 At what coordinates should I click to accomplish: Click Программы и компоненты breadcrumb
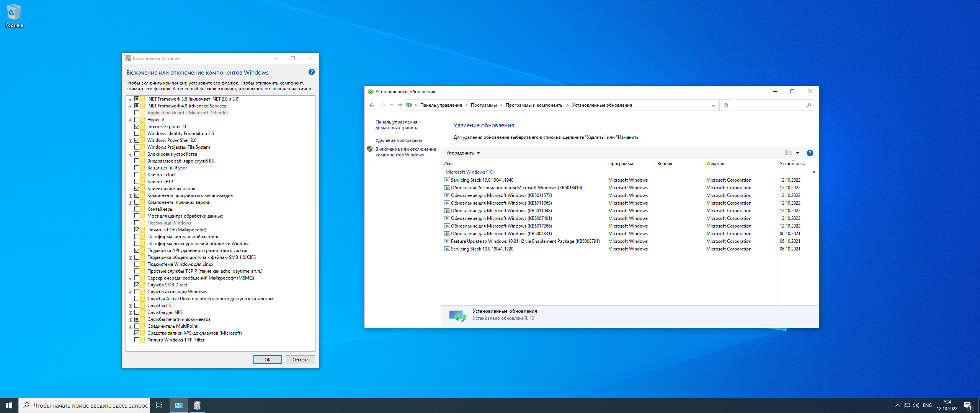[534, 105]
